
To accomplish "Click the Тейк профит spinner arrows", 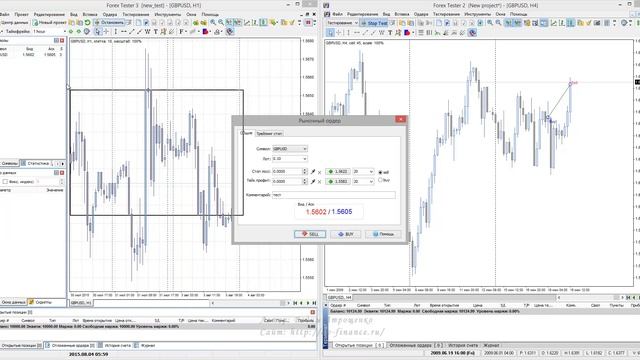I will (305, 181).
